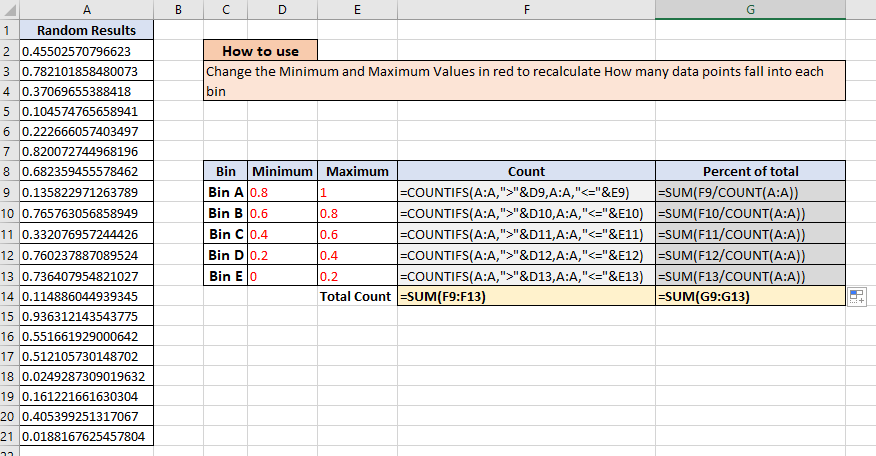
Task: Select column B header
Action: (x=178, y=10)
